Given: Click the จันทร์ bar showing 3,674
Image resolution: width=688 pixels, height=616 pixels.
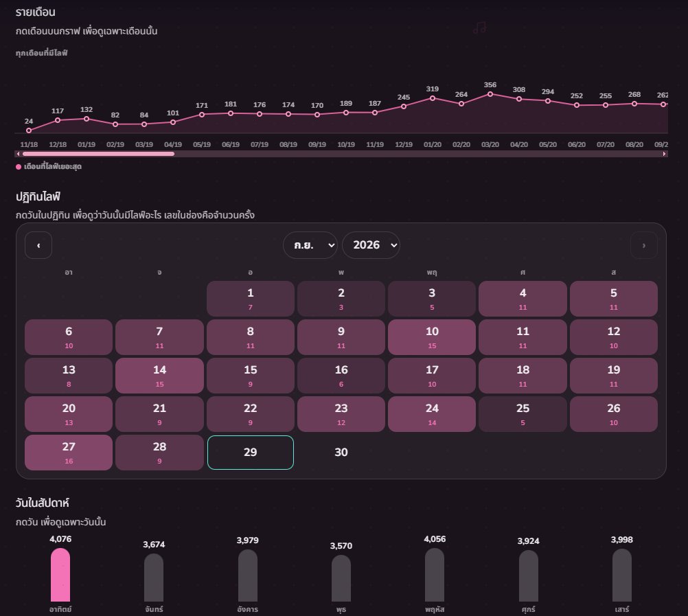Looking at the screenshot, I should coord(154,578).
